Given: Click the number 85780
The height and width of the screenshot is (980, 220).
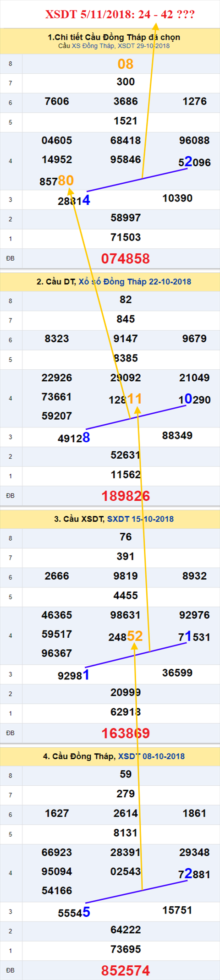Looking at the screenshot, I should [x=57, y=181].
